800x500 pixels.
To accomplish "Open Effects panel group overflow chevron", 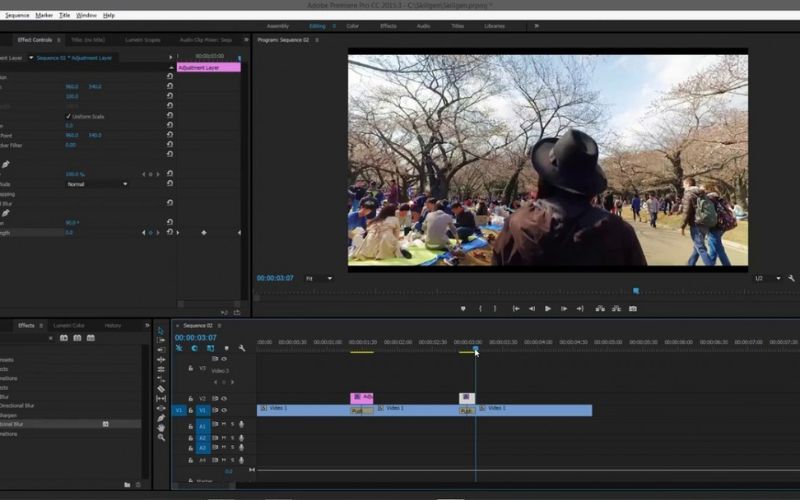I will tap(147, 326).
